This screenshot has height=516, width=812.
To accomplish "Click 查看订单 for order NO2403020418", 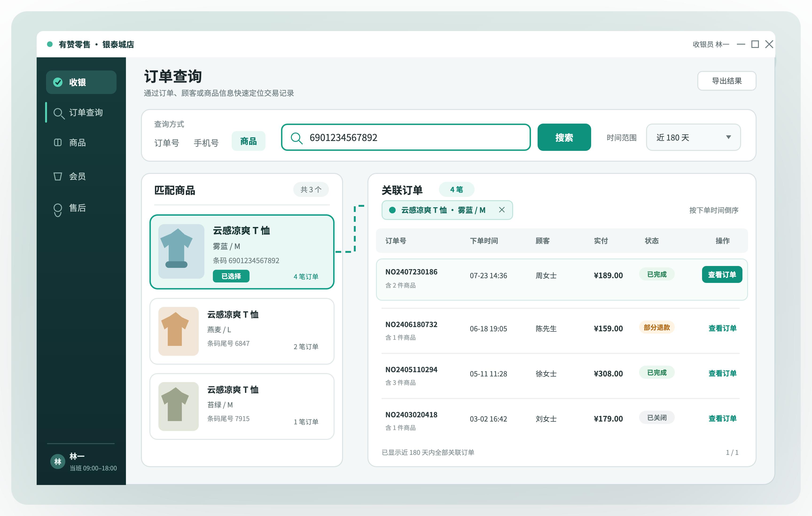I will (x=722, y=418).
